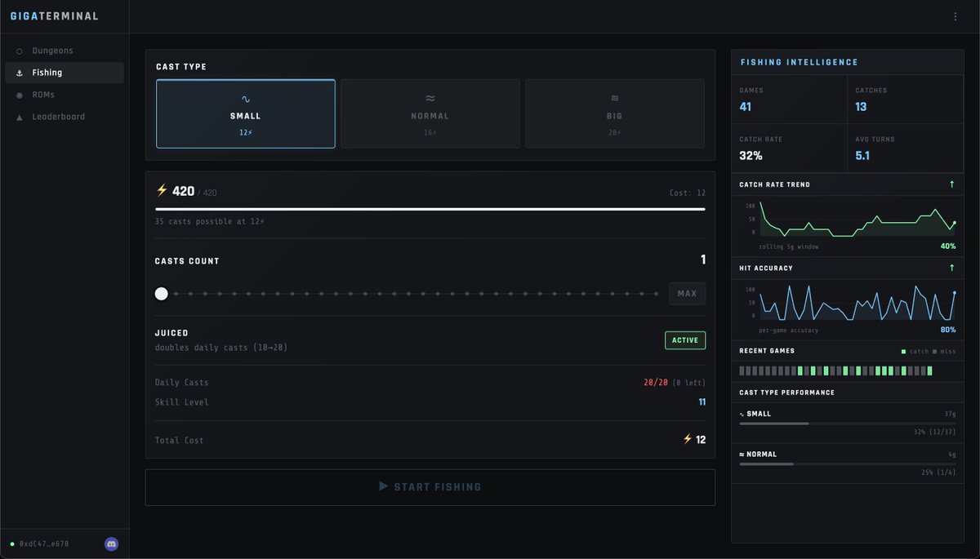Image resolution: width=980 pixels, height=559 pixels.
Task: Click the Hit Accuracy up arrow
Action: [x=951, y=268]
